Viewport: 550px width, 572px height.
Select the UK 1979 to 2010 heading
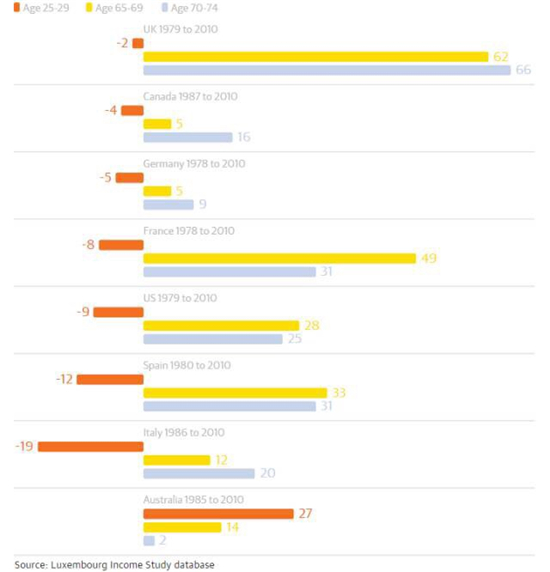coord(180,29)
